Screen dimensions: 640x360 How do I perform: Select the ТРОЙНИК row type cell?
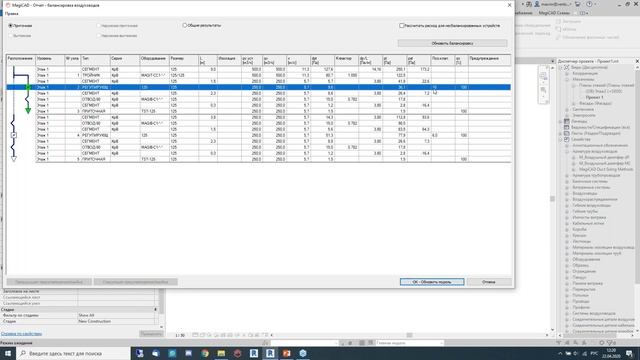[95, 75]
